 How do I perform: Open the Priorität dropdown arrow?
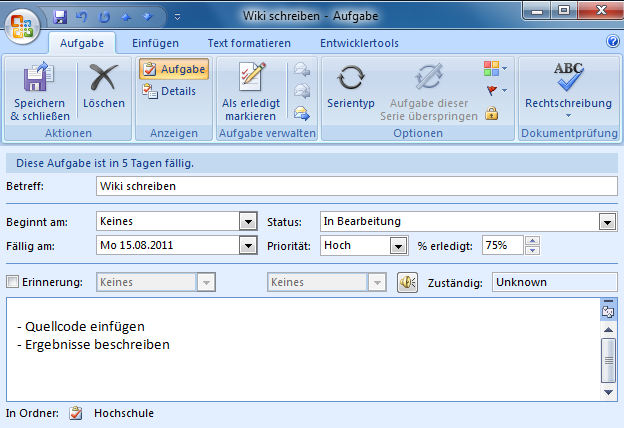tap(399, 245)
